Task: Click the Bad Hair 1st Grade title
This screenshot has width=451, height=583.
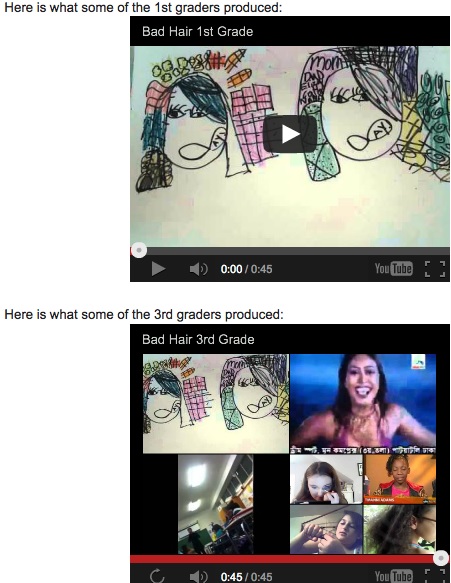Action: pos(197,32)
